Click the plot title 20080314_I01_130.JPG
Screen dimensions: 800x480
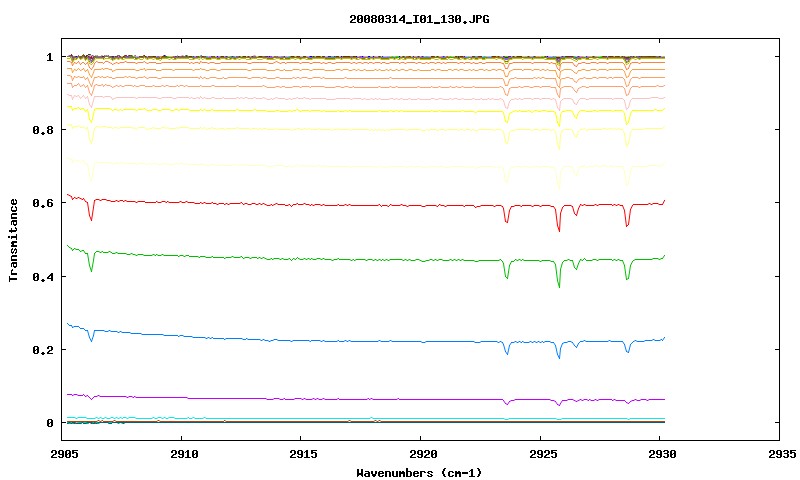click(419, 19)
